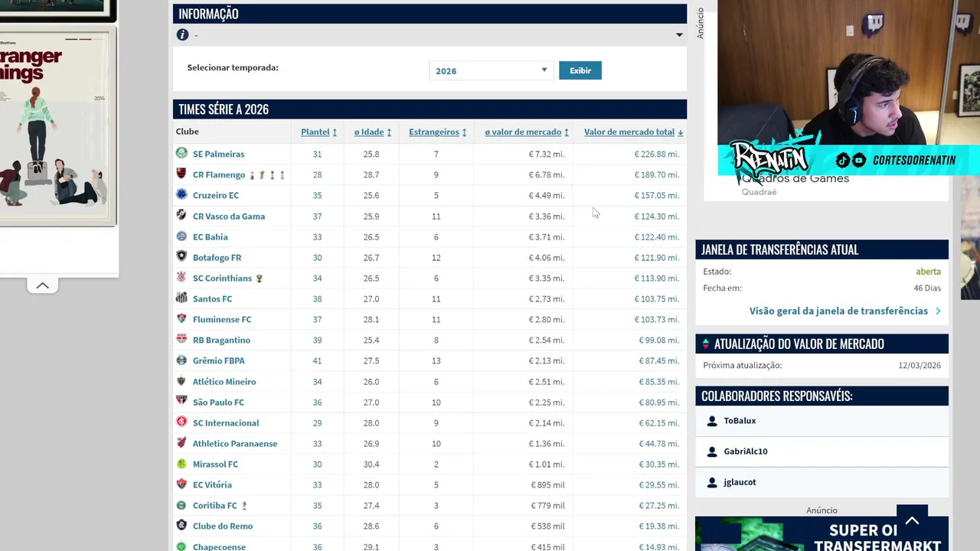Open Clube do Remo club page link
This screenshot has height=551, width=980.
pos(223,526)
